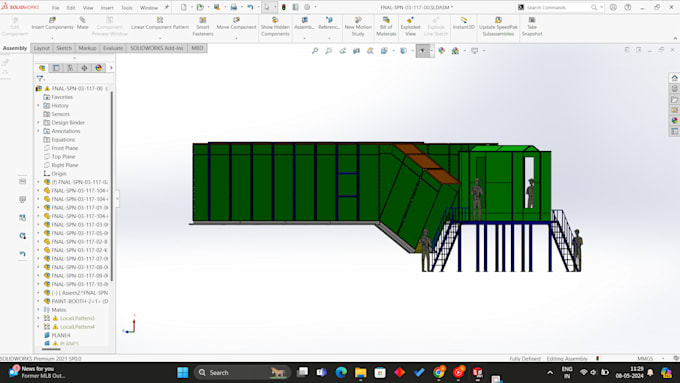The image size is (680, 383).
Task: Open the Insert menu
Action: pos(107,8)
